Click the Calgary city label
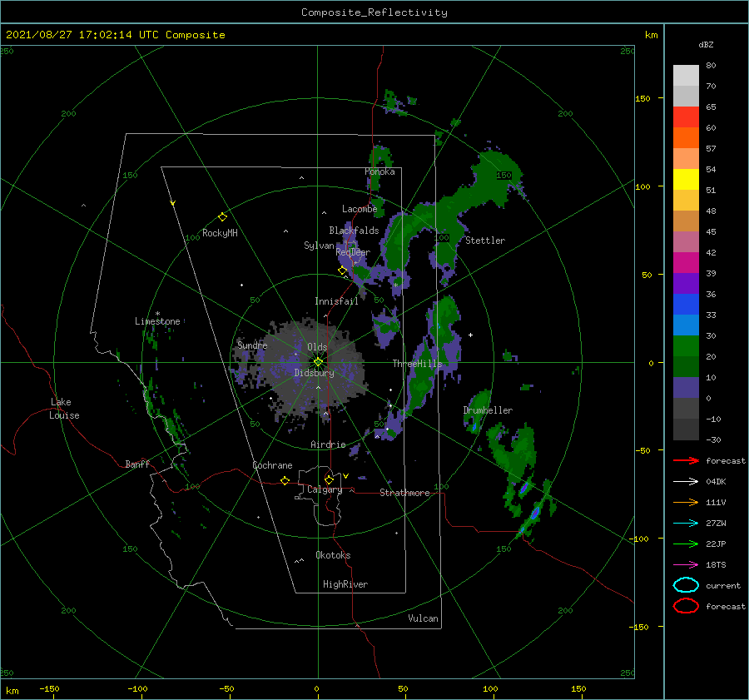Image resolution: width=749 pixels, height=700 pixels. (x=325, y=489)
